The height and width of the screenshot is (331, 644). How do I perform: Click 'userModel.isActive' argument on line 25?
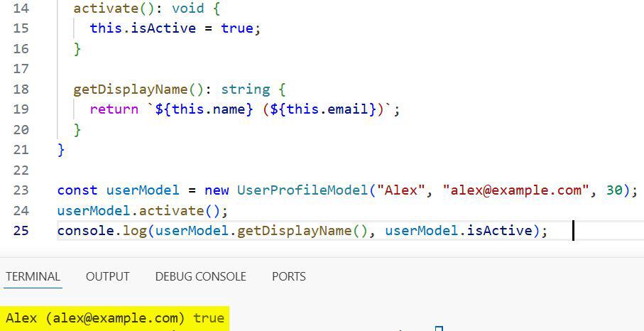click(x=459, y=231)
